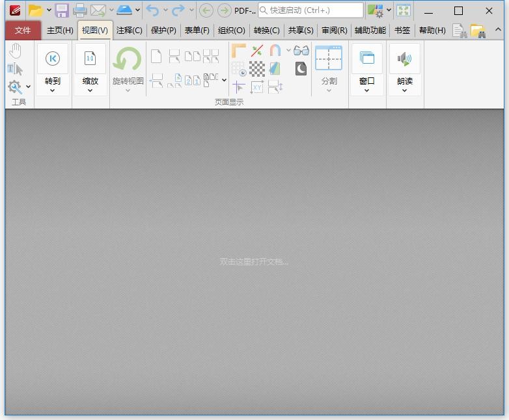Expand the 窗口 dropdown
Viewport: 509px width, 420px height.
tap(366, 91)
